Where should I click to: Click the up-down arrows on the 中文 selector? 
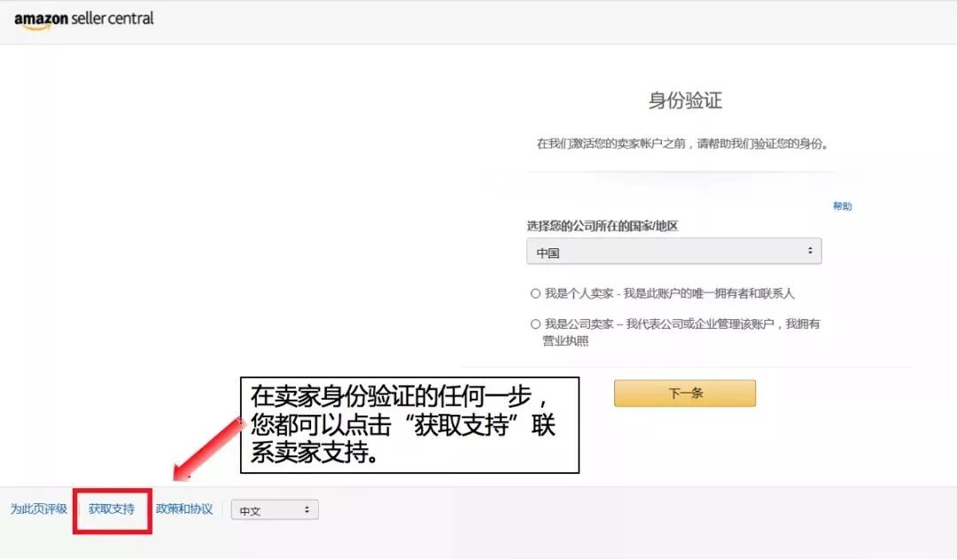(x=307, y=509)
